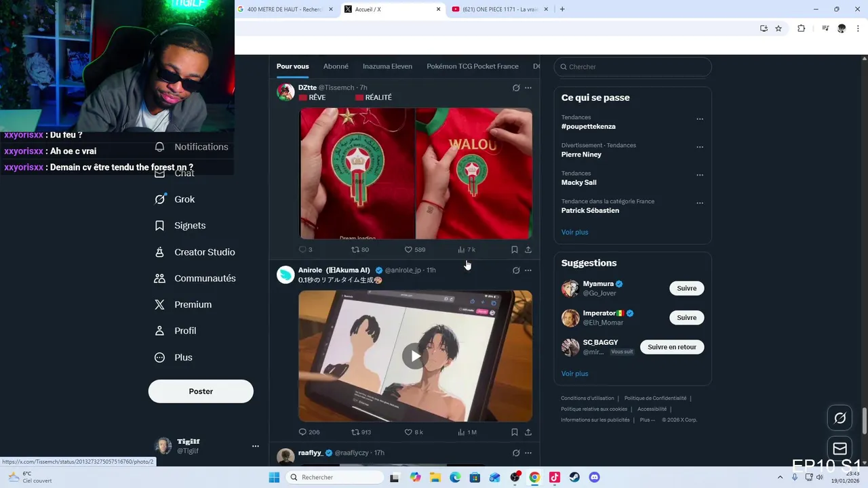This screenshot has height=488, width=868.
Task: Open more options on Anirole's post
Action: [528, 270]
